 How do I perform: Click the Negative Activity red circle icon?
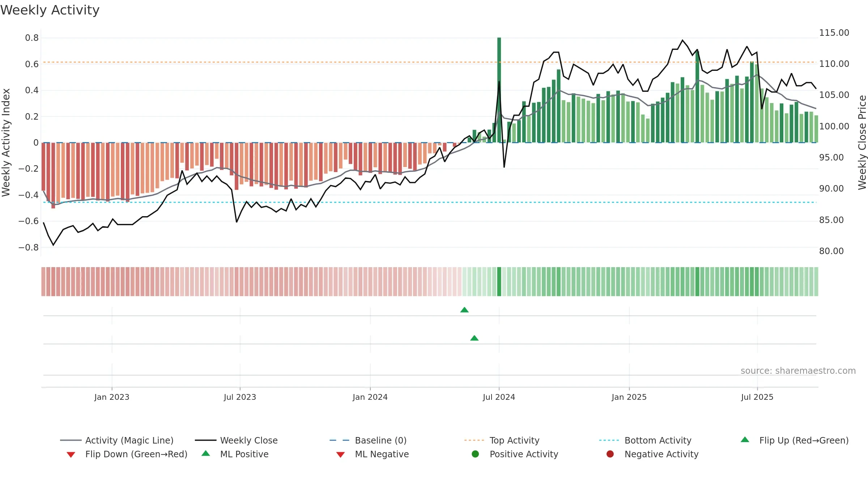point(610,454)
